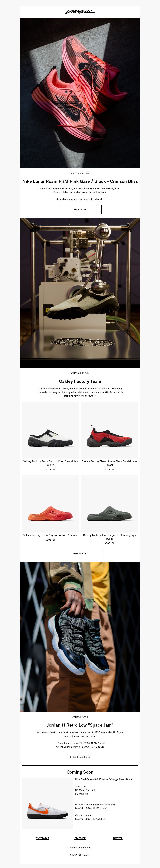Select the orange Paguro Aurora product image

point(51,504)
